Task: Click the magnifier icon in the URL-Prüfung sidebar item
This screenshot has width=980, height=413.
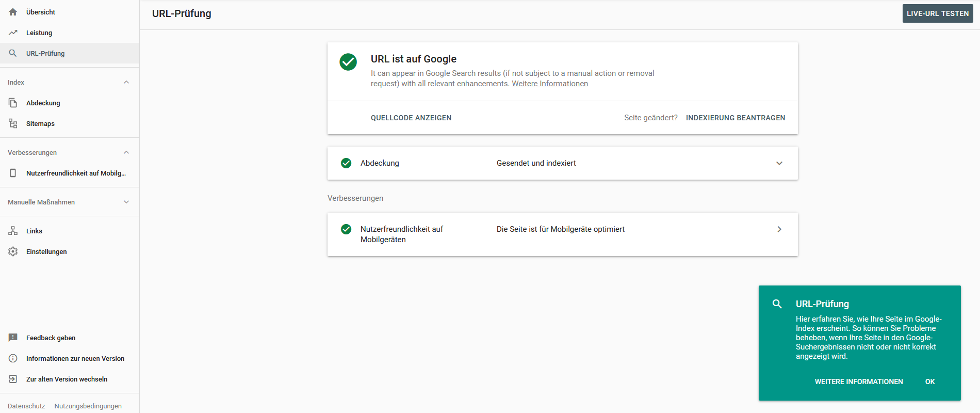Action: tap(13, 53)
